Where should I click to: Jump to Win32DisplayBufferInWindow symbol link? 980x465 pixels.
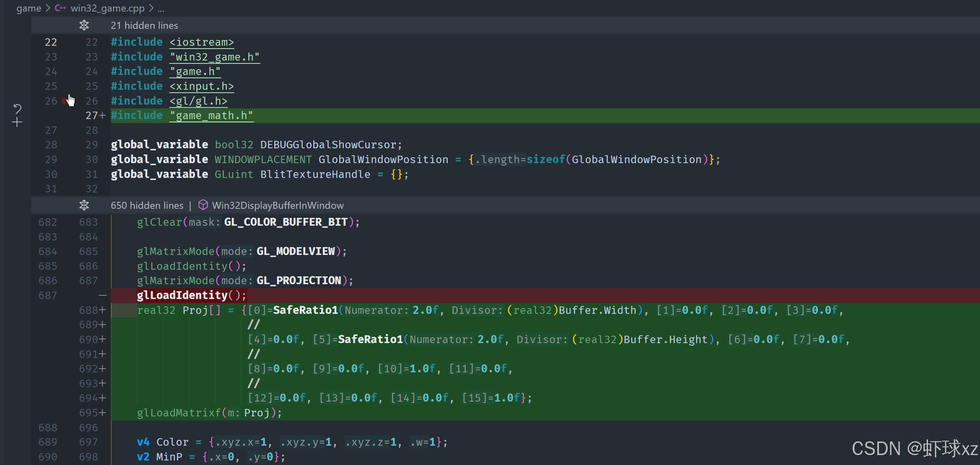tap(277, 206)
